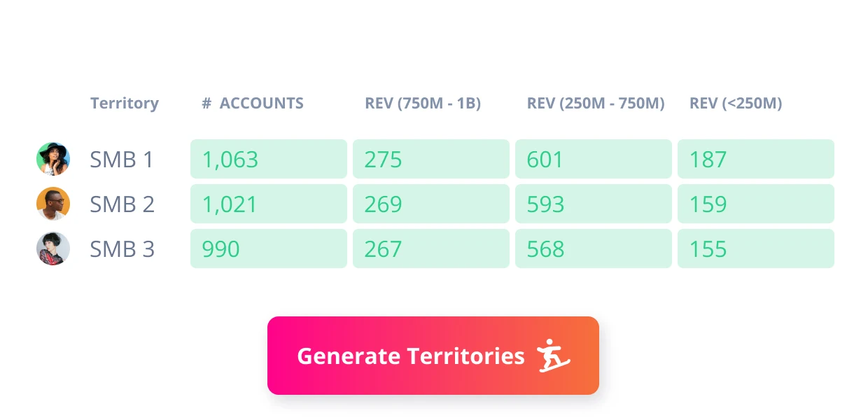
Task: Click the REV (750M - 1B) header
Action: pos(423,104)
